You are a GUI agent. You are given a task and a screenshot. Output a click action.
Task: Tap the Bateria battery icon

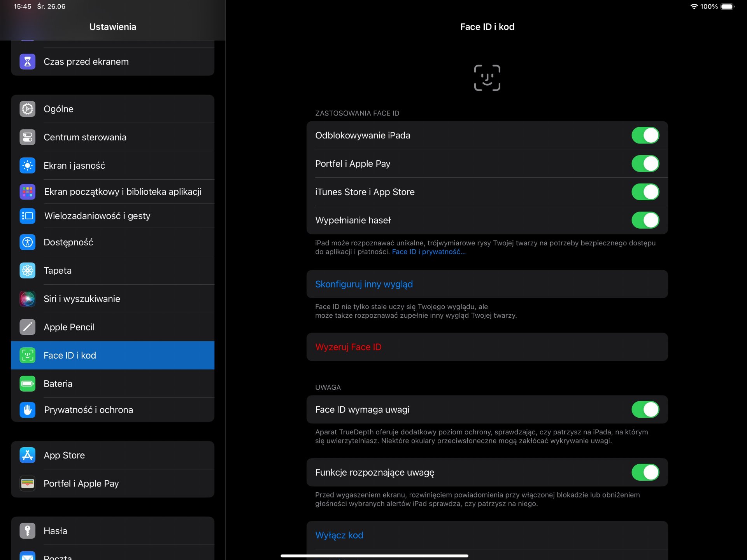click(x=27, y=384)
